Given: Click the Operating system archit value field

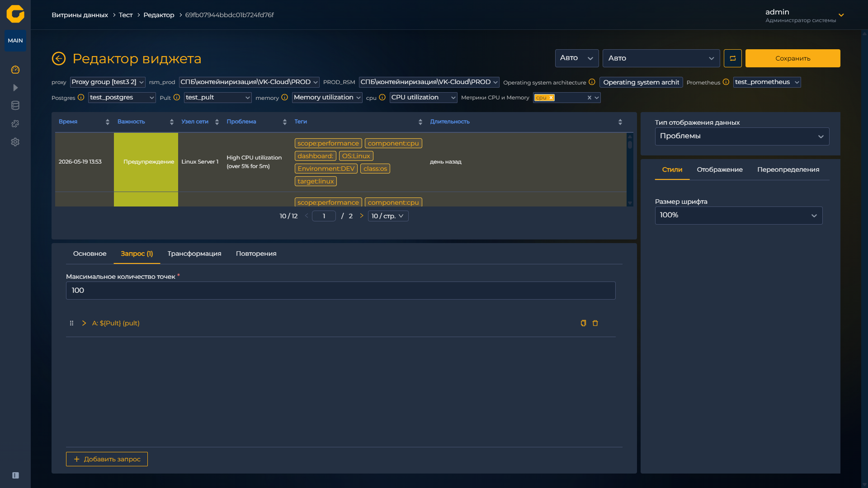Looking at the screenshot, I should [641, 82].
